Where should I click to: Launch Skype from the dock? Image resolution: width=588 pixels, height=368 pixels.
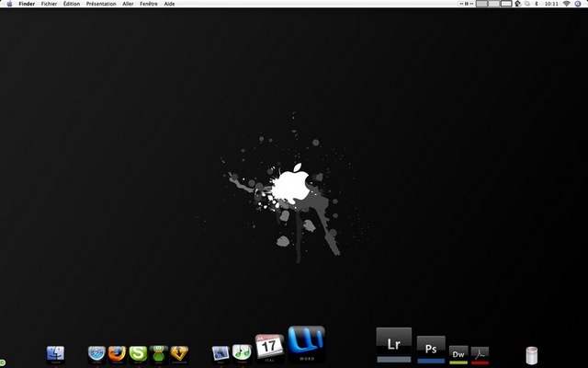(x=138, y=353)
